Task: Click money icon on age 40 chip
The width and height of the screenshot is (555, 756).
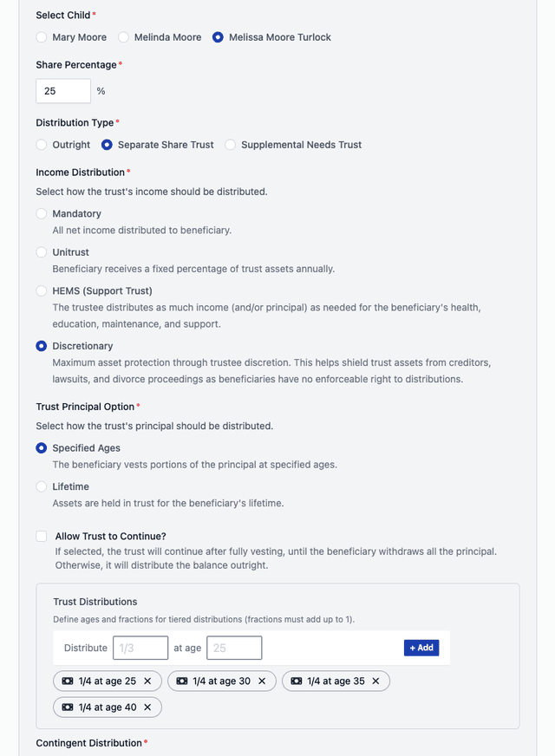Action: click(68, 707)
